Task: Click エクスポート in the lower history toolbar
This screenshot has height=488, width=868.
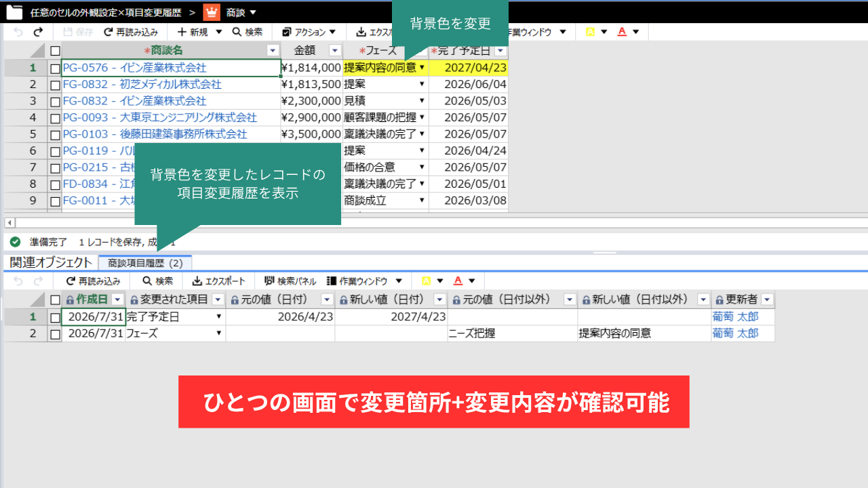Action: [219, 281]
